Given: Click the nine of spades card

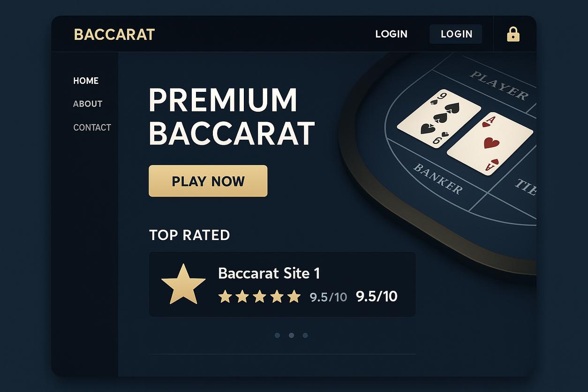Looking at the screenshot, I should coord(438,119).
